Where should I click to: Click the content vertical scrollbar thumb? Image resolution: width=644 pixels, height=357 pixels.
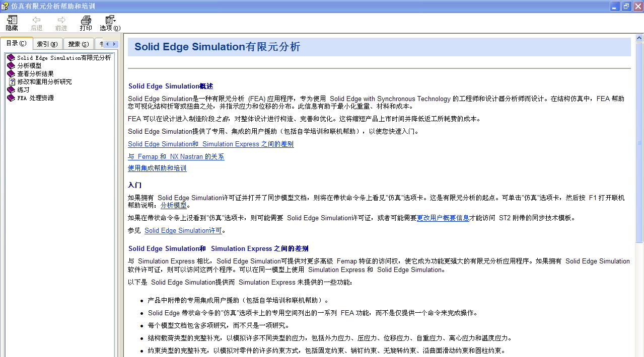point(639,142)
